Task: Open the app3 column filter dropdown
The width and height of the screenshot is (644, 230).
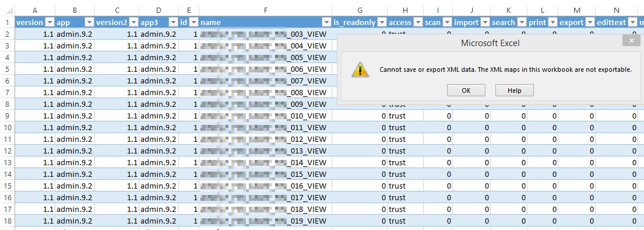Action: tap(173, 22)
